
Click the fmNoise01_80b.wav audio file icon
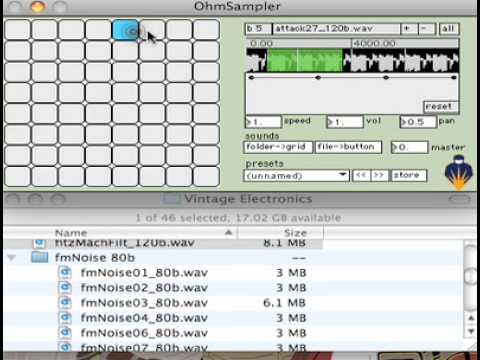point(65,272)
